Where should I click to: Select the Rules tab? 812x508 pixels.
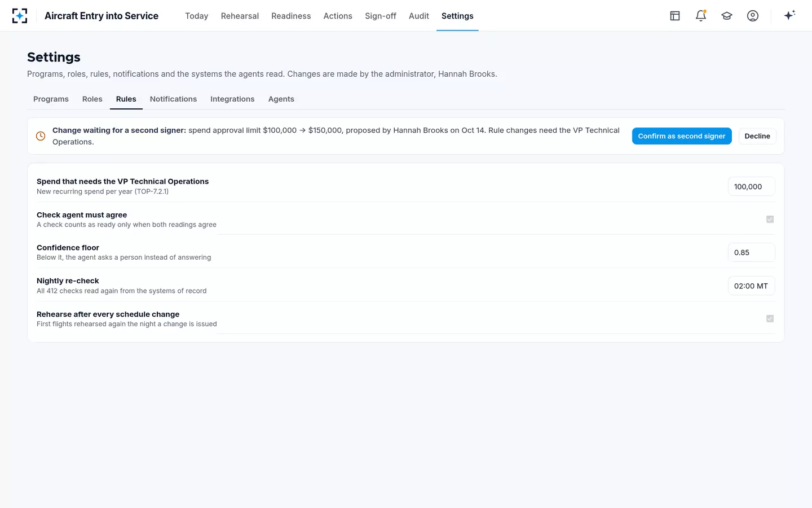(x=126, y=99)
